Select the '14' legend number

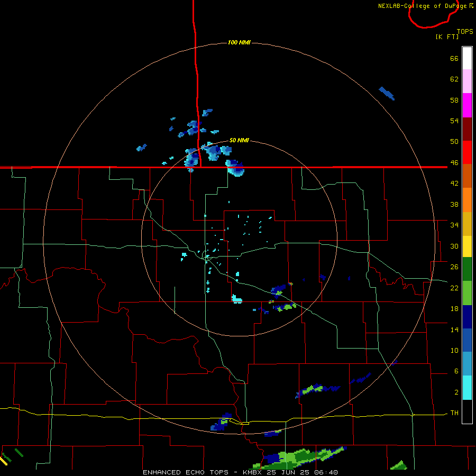pyautogui.click(x=454, y=329)
